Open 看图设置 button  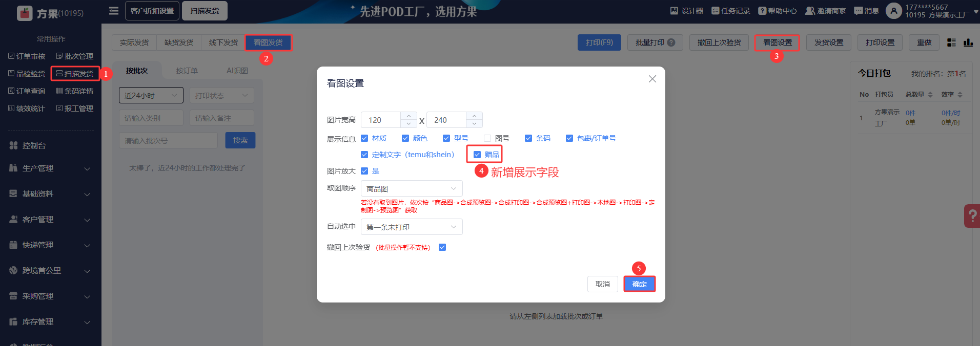click(x=778, y=42)
